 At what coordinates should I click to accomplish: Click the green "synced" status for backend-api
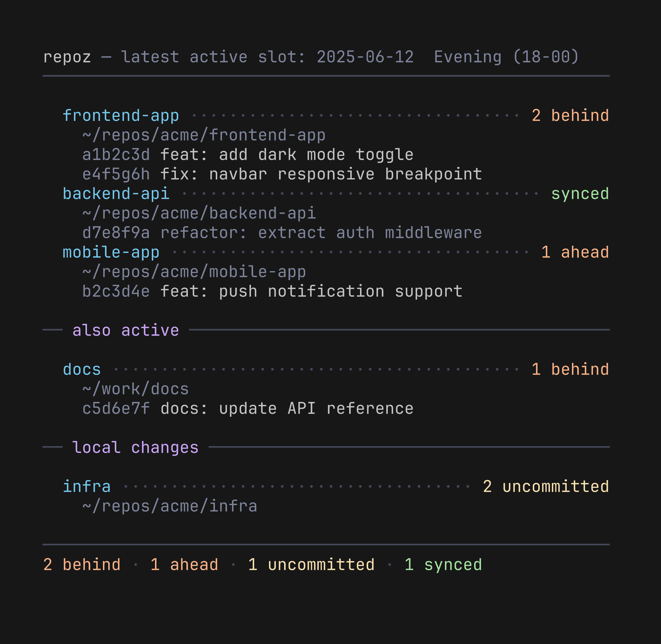(x=580, y=194)
